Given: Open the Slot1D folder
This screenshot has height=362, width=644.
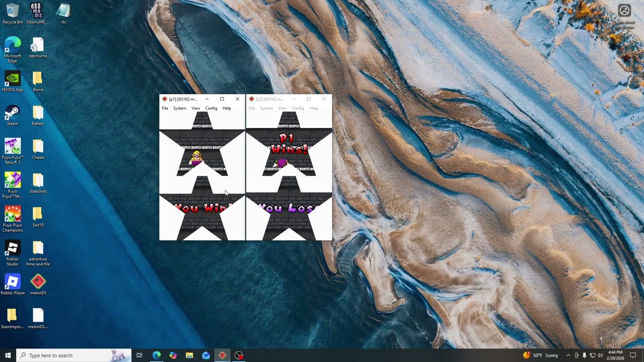Looking at the screenshot, I should 38,217.
